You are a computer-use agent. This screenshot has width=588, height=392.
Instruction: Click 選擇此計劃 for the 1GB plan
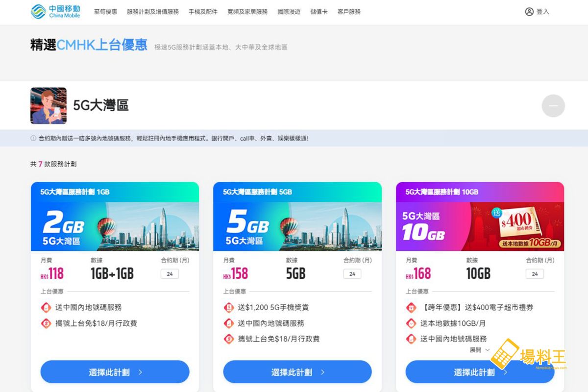click(x=115, y=372)
